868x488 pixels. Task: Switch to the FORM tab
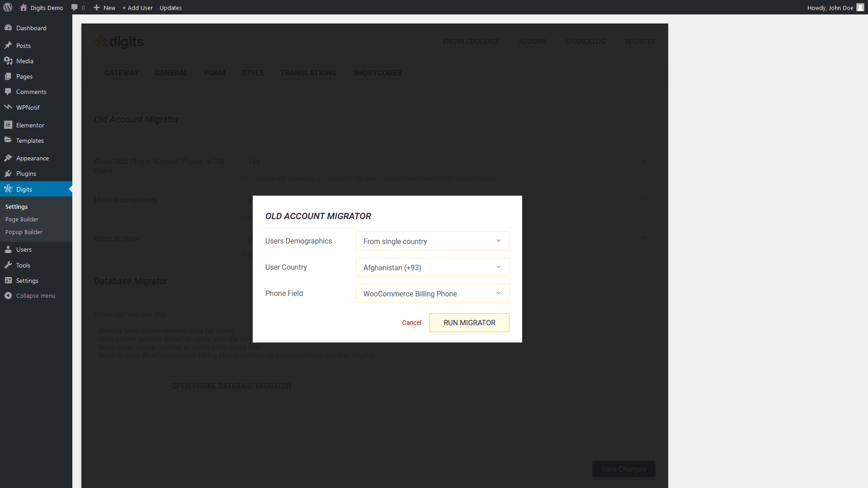point(215,73)
